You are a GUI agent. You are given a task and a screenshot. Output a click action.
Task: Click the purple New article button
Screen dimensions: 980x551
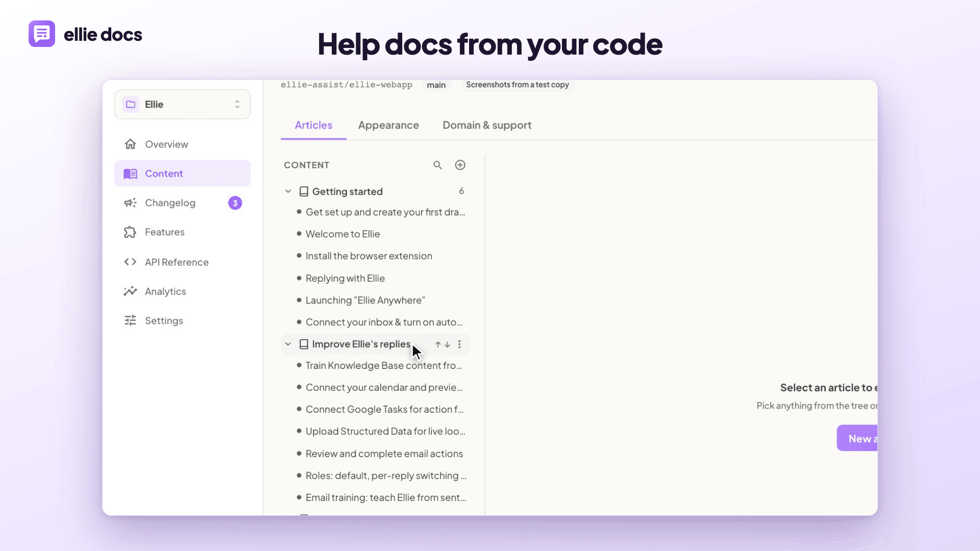pos(857,438)
